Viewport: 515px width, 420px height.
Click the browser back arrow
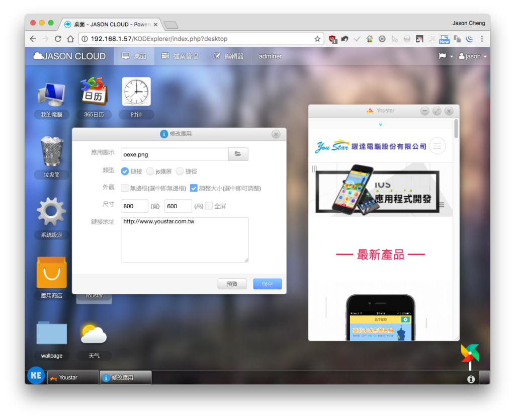33,39
